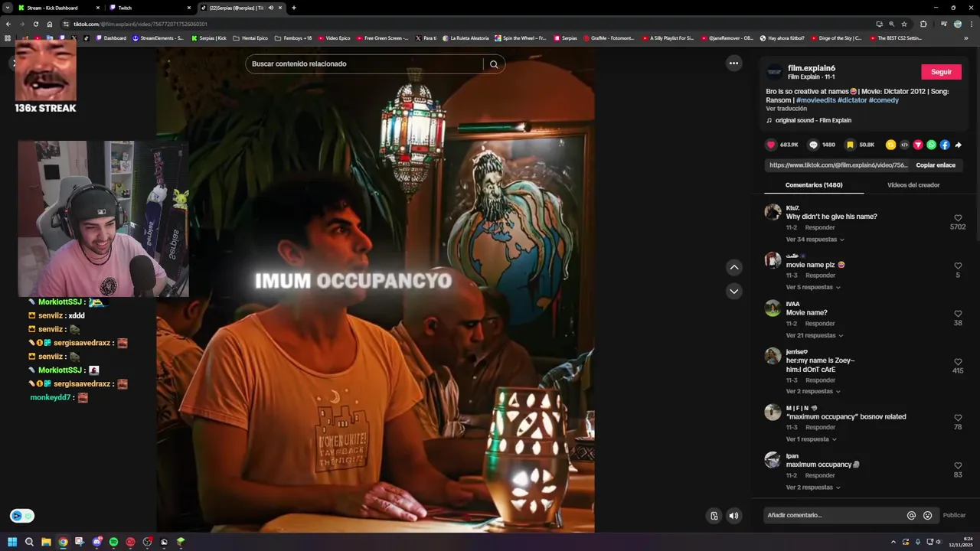The height and width of the screenshot is (551, 980).
Task: Go to previous video with up arrow
Action: pyautogui.click(x=733, y=267)
